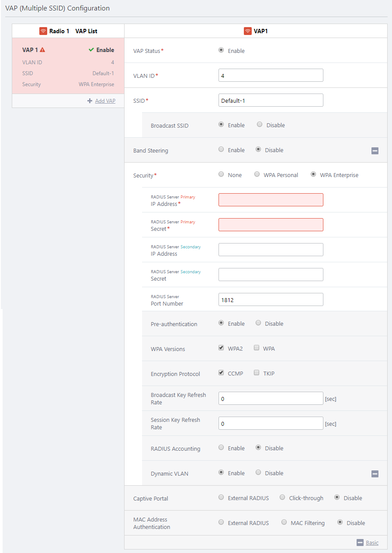This screenshot has height=553, width=392.
Task: Click the plus icon beside Add VAP
Action: (90, 101)
